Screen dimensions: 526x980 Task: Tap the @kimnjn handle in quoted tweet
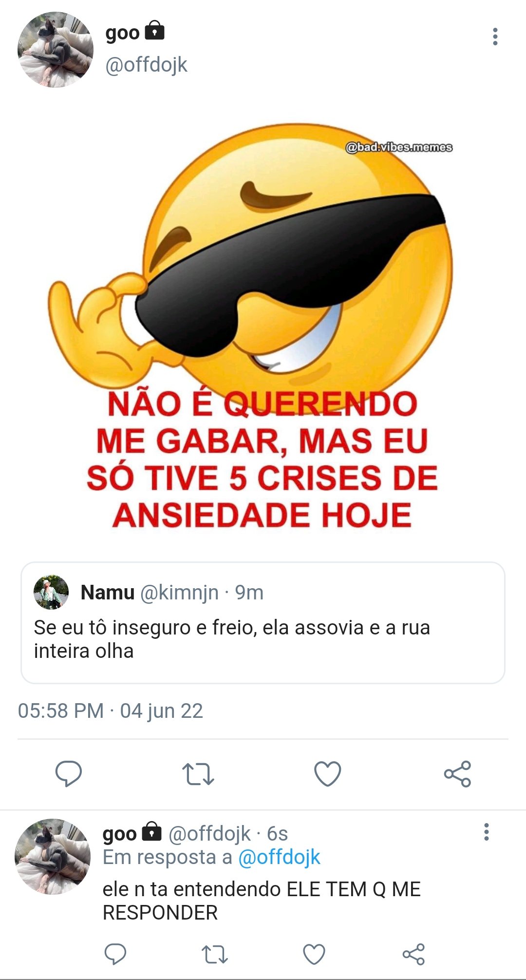click(x=179, y=593)
